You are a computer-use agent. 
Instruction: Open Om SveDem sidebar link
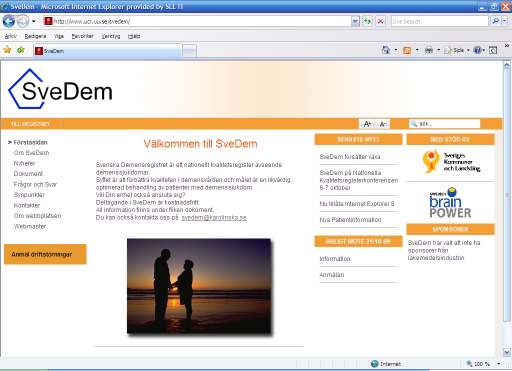pyautogui.click(x=31, y=153)
